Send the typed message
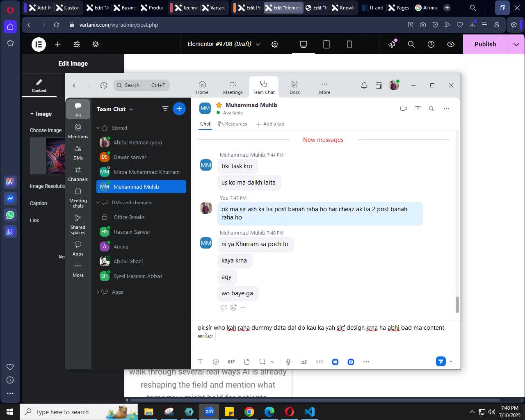The height and width of the screenshot is (420, 525). (441, 361)
